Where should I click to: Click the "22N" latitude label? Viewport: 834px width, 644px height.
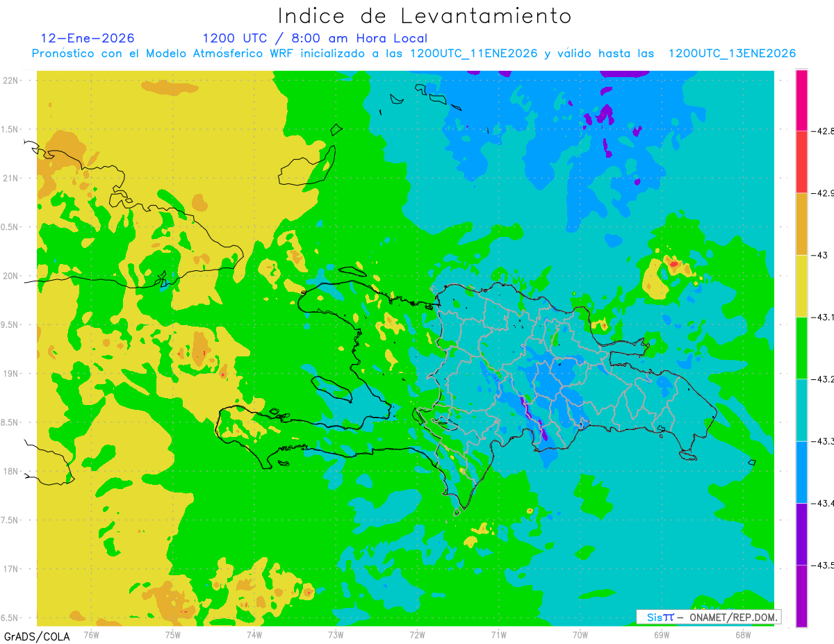[x=12, y=80]
